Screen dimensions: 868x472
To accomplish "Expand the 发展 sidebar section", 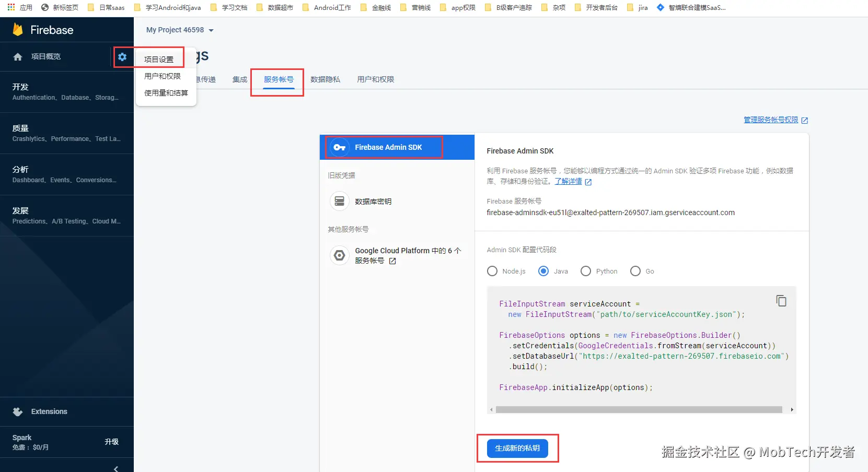I will click(x=67, y=216).
